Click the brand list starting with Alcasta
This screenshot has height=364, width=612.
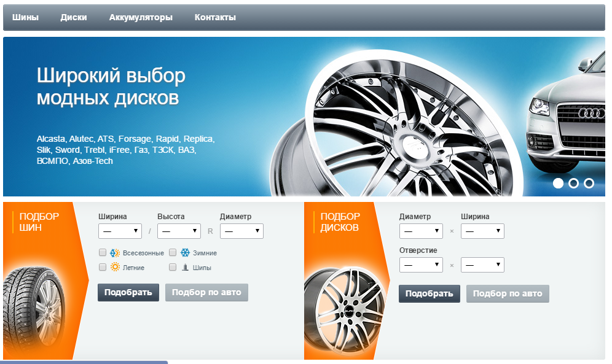point(126,150)
